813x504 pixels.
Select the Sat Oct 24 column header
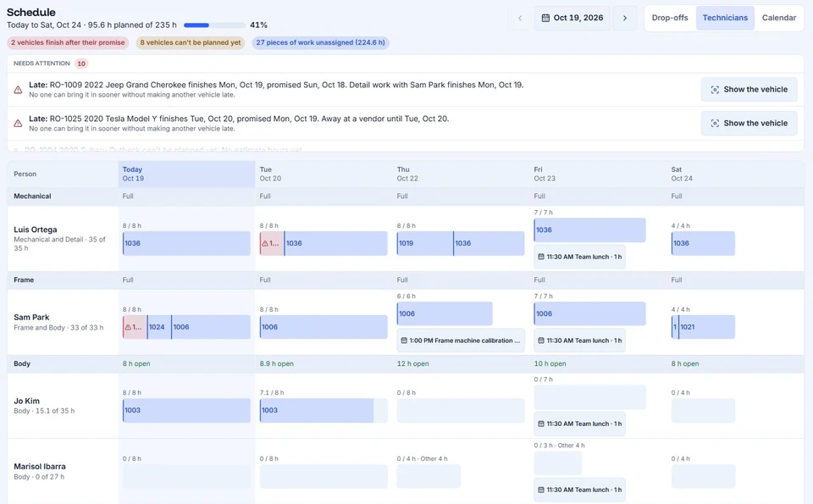pyautogui.click(x=735, y=174)
